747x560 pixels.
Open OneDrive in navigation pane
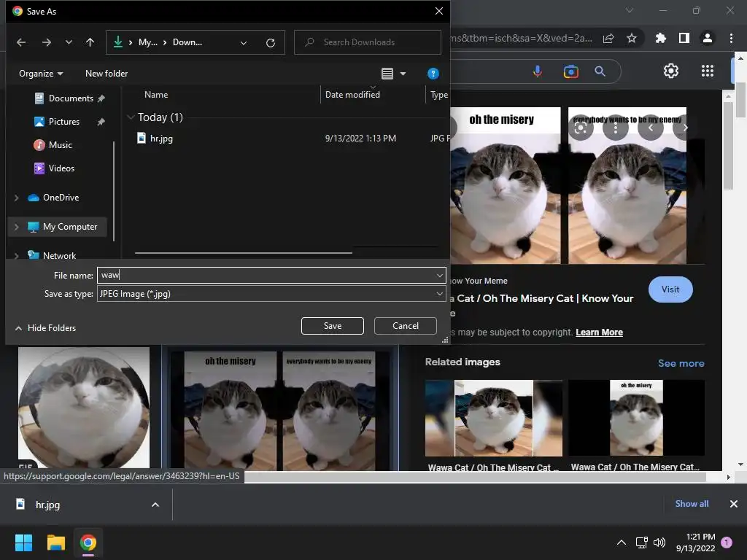61,197
